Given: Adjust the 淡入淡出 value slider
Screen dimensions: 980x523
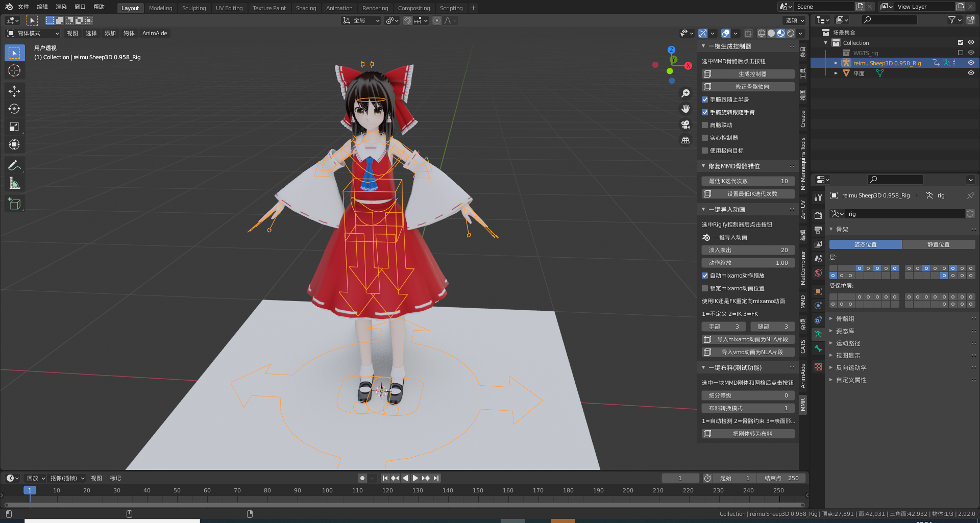Looking at the screenshot, I should 748,250.
